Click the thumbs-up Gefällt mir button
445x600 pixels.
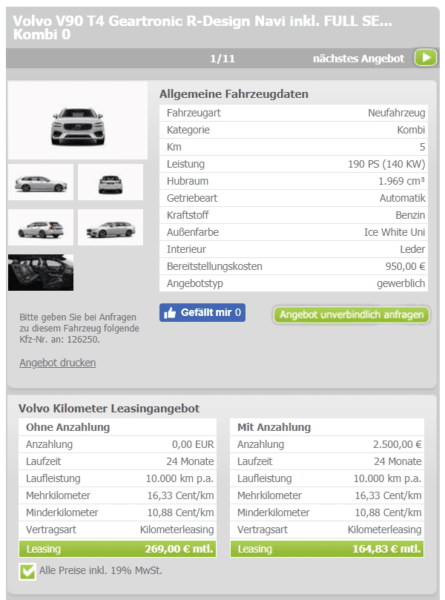202,313
